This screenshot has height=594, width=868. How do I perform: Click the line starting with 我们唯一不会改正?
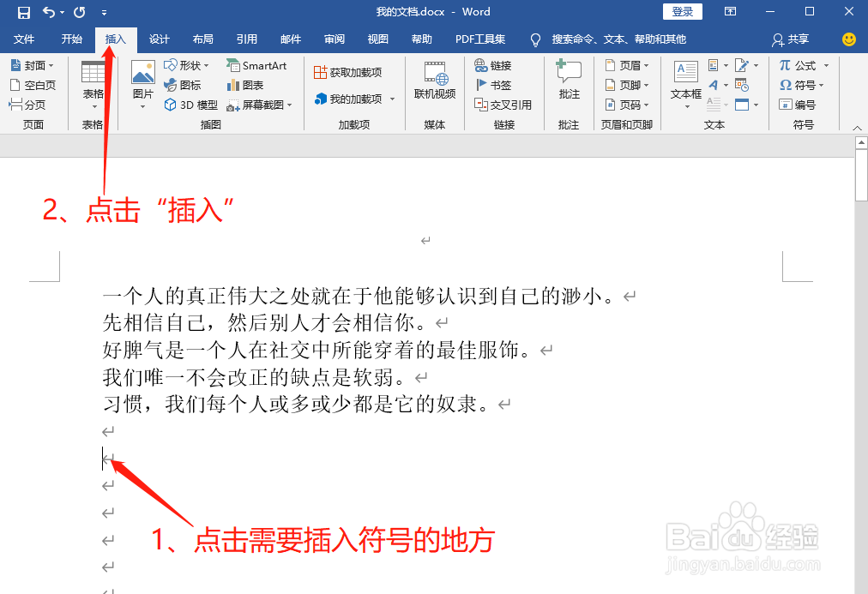coord(255,376)
